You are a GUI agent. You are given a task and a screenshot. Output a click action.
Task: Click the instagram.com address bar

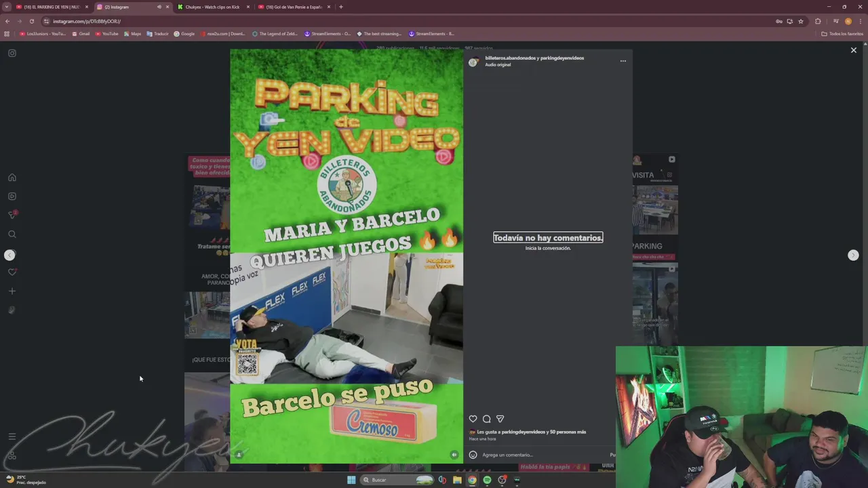click(407, 21)
